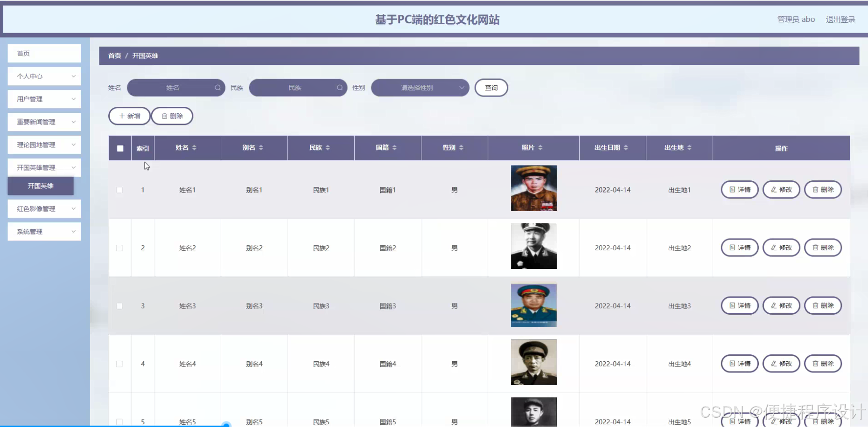Go to 首页 in the sidebar
This screenshot has width=868, height=427.
(44, 54)
